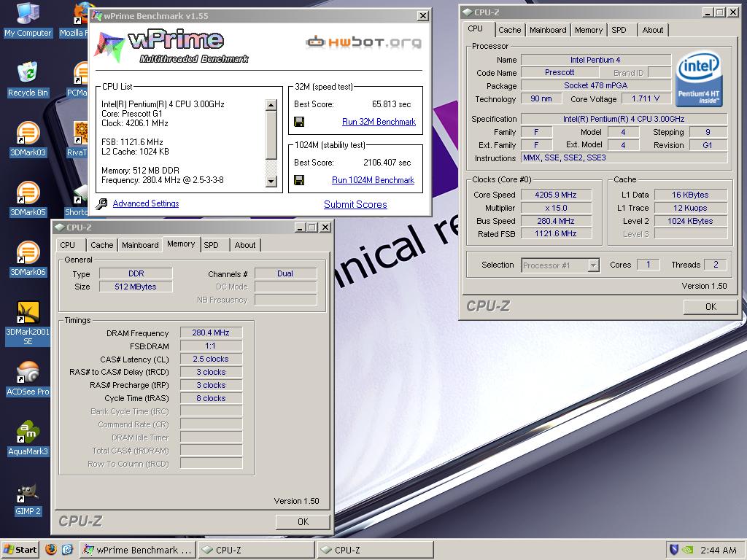Click the first CPU-Z taskbar button
Image resolution: width=747 pixels, height=560 pixels.
256,550
